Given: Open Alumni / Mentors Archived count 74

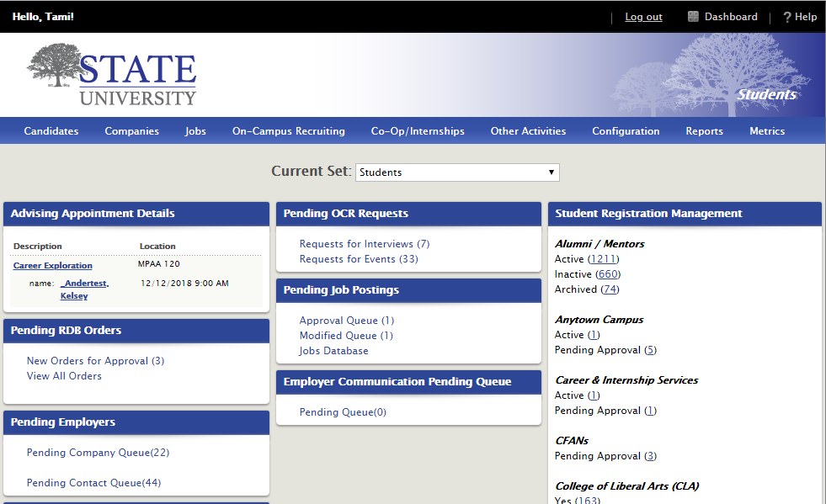Looking at the screenshot, I should pyautogui.click(x=610, y=289).
